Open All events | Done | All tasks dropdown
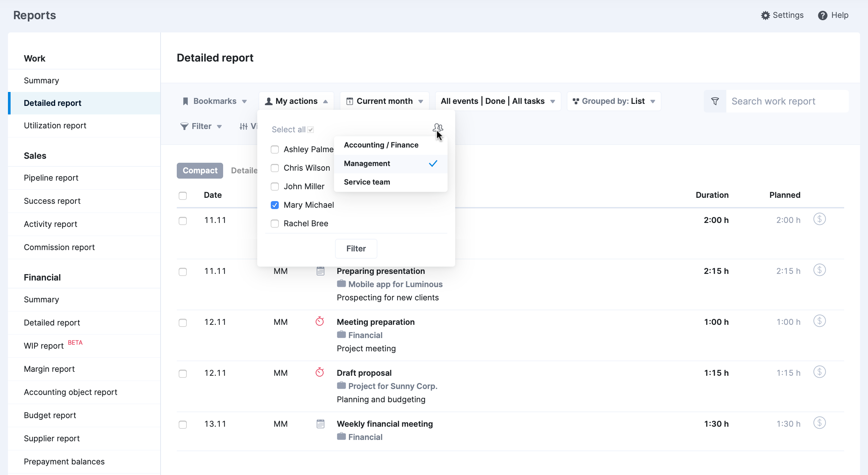Screen dimensions: 868x475 498,101
